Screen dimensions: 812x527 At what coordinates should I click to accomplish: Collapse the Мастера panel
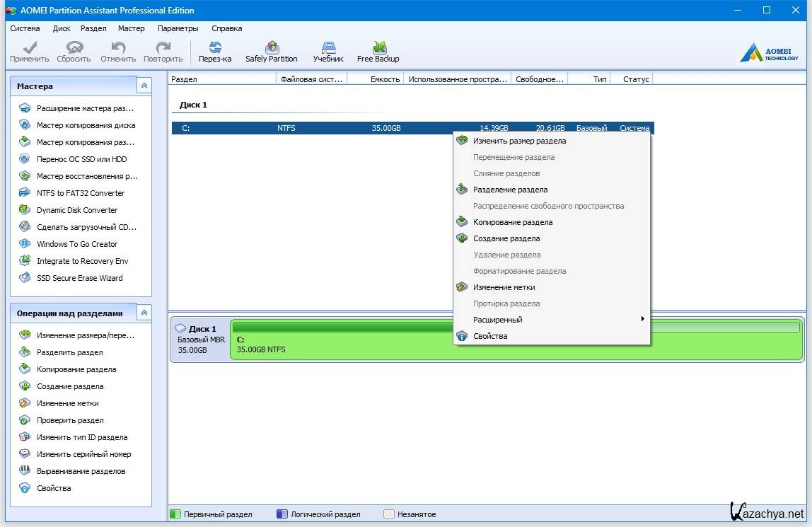144,86
